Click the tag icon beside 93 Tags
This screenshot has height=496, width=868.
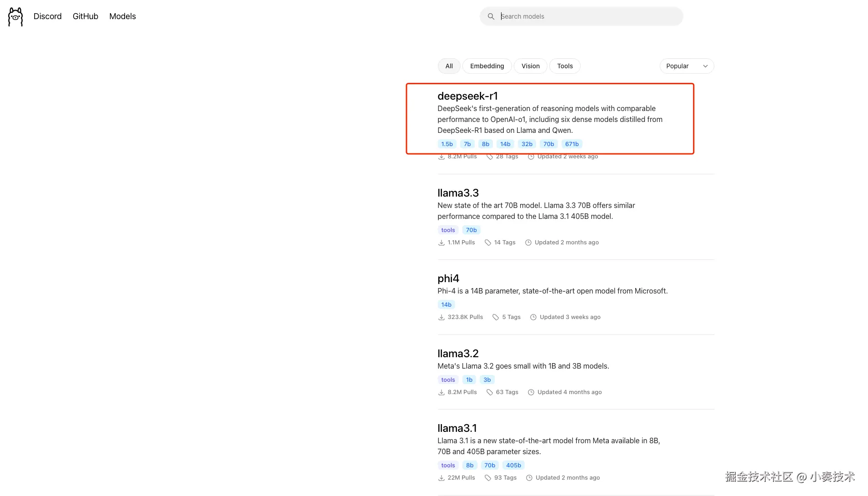pyautogui.click(x=488, y=478)
